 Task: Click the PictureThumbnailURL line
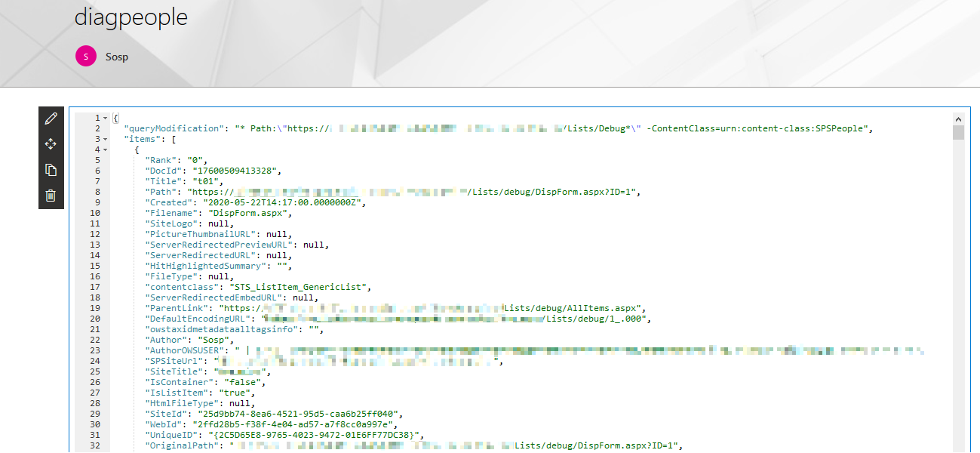218,234
